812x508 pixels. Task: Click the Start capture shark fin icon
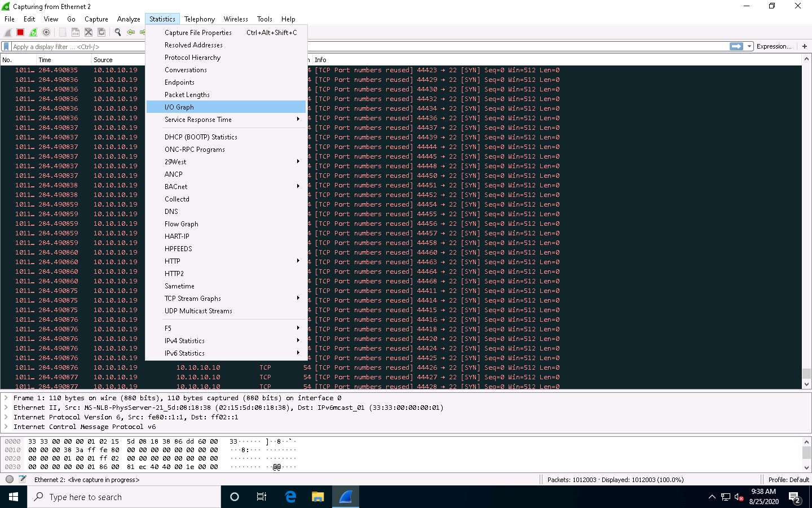point(8,33)
